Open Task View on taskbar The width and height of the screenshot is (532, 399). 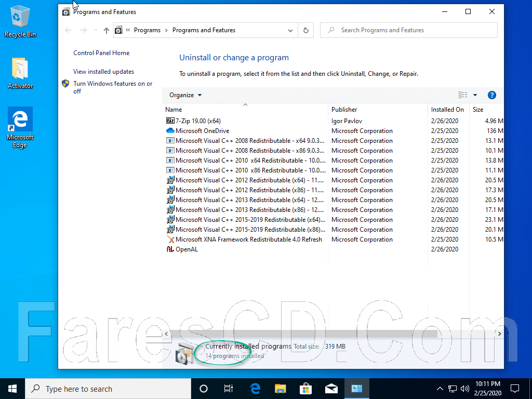229,389
